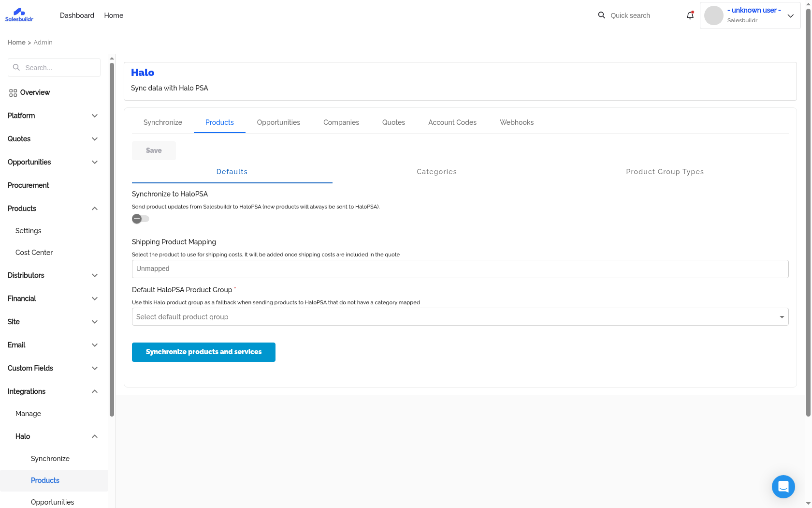This screenshot has height=508, width=812.
Task: Click the sidebar vertical scrollbar
Action: (112, 239)
